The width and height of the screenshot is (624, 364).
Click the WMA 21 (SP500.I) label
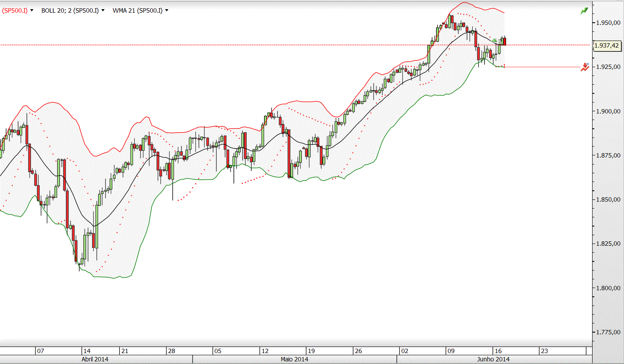point(138,10)
